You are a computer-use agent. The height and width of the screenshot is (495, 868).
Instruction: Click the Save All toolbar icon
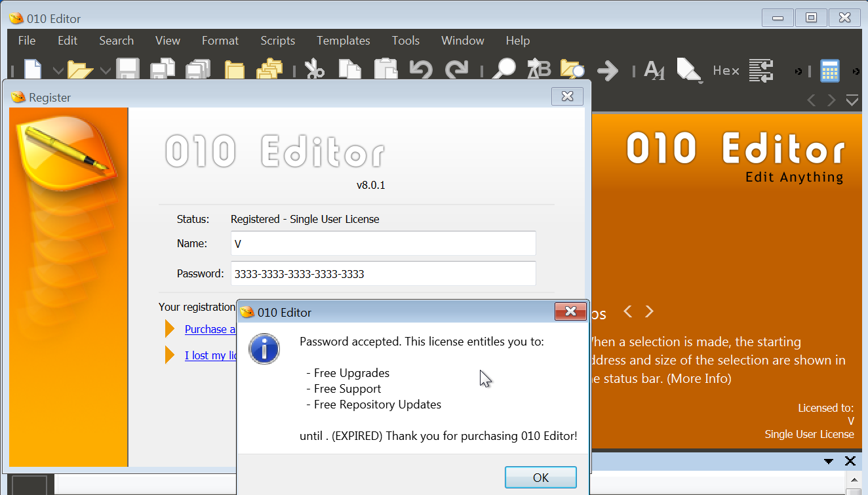pyautogui.click(x=197, y=69)
